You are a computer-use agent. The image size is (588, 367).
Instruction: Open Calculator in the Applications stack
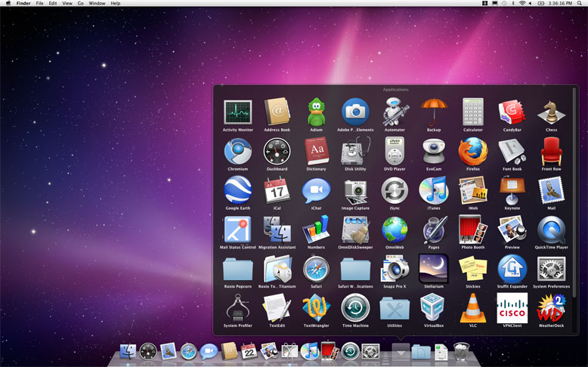[x=473, y=112]
